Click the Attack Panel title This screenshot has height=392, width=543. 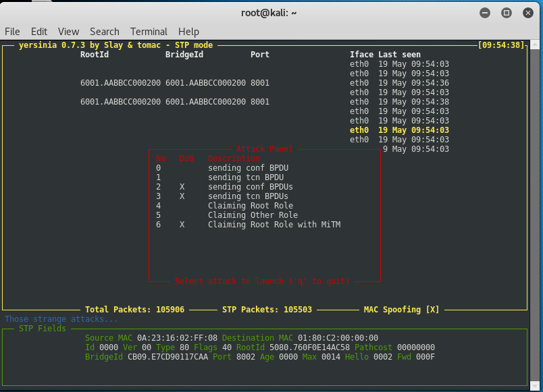(265, 149)
